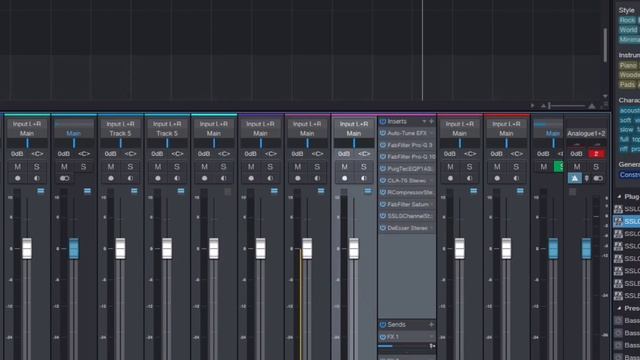Disable the green Solo button on blue-fader channel
Screen dimensions: 640x360
(559, 167)
